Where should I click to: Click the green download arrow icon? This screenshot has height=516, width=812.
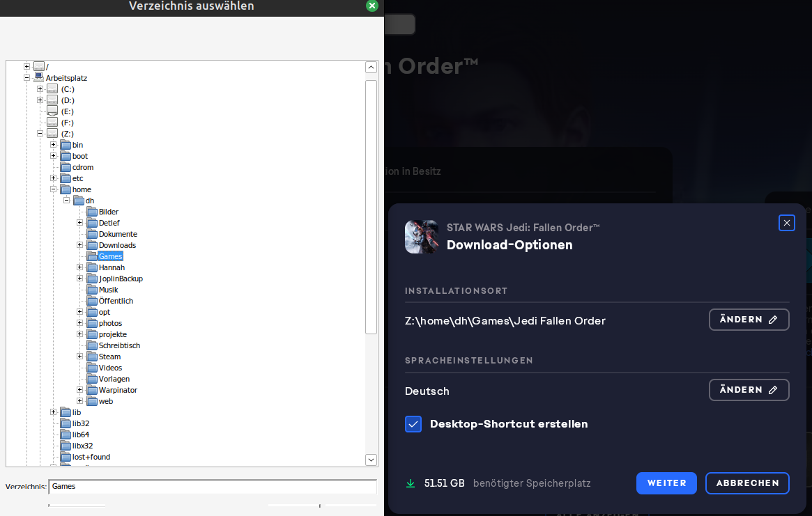[410, 483]
